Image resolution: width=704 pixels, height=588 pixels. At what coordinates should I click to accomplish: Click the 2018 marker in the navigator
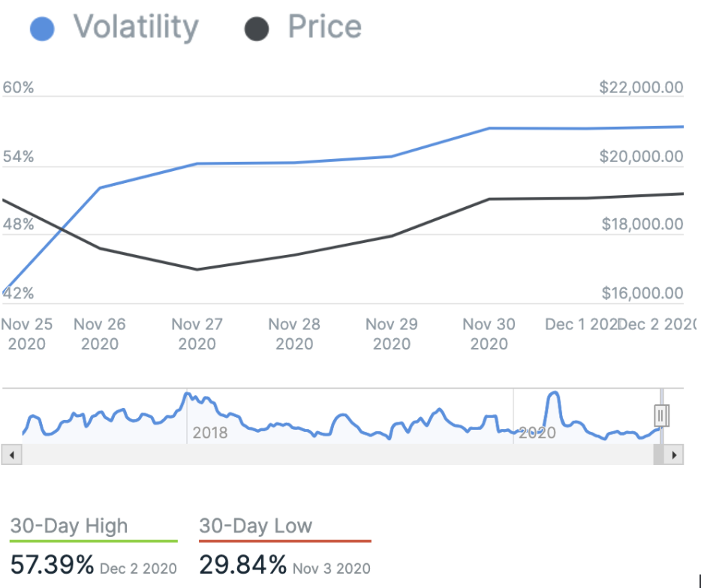coord(211,433)
